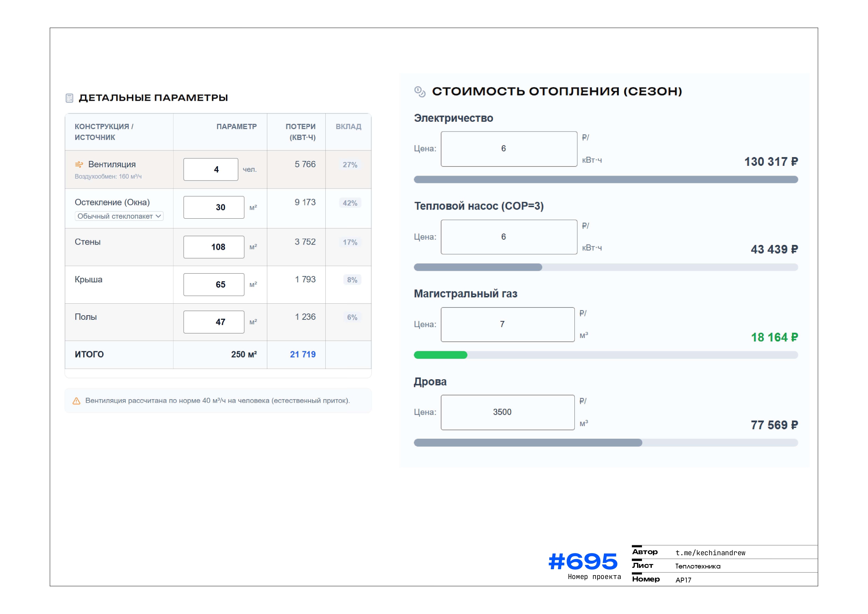Click the green gas cost progress bar

pyautogui.click(x=440, y=355)
